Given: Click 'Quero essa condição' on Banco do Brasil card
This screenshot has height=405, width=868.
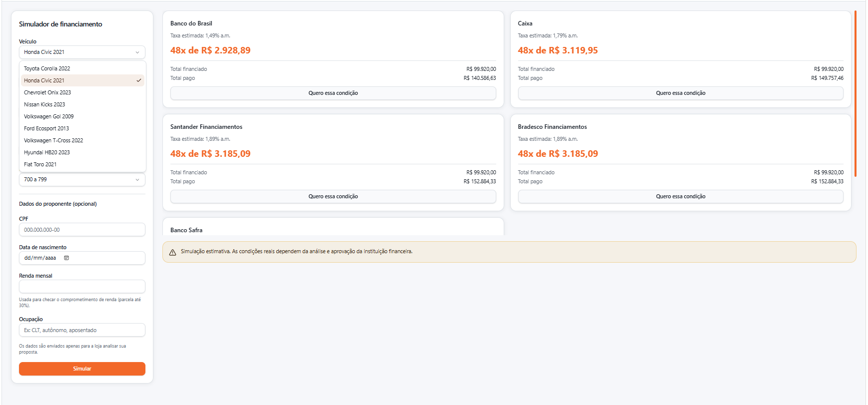Looking at the screenshot, I should tap(333, 93).
